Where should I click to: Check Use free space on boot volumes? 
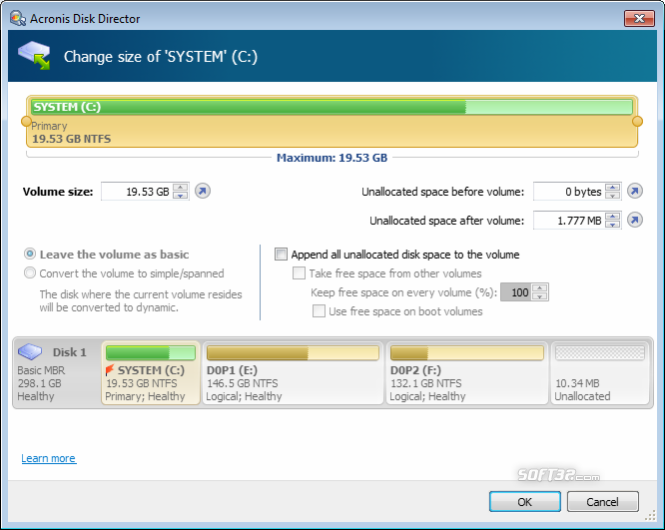(319, 311)
